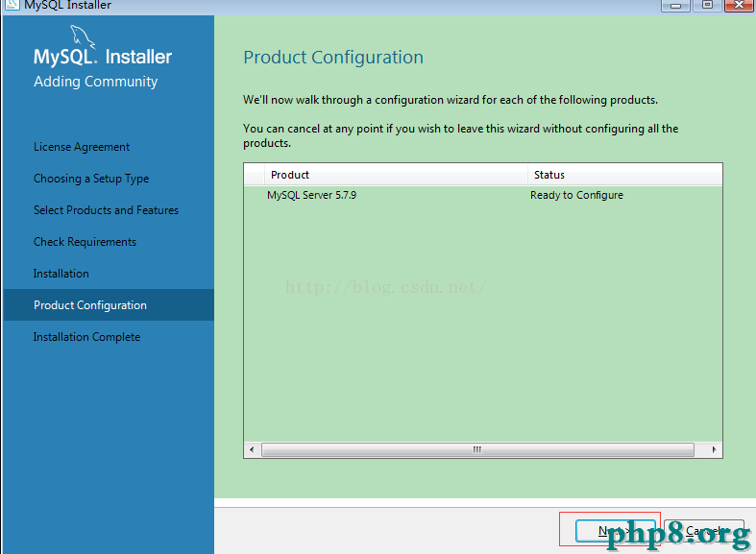Click the Adding Community subtitle text
The width and height of the screenshot is (756, 554).
[x=95, y=82]
